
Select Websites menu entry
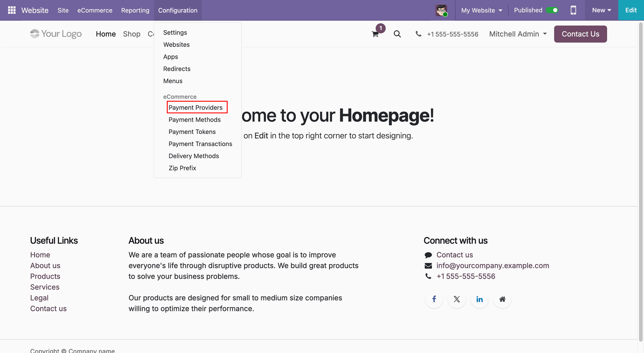pos(176,45)
